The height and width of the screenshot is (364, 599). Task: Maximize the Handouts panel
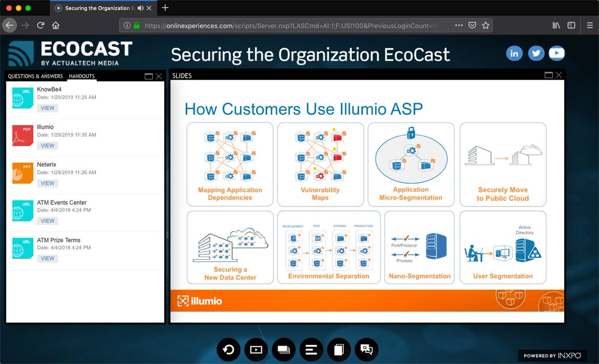tap(149, 76)
